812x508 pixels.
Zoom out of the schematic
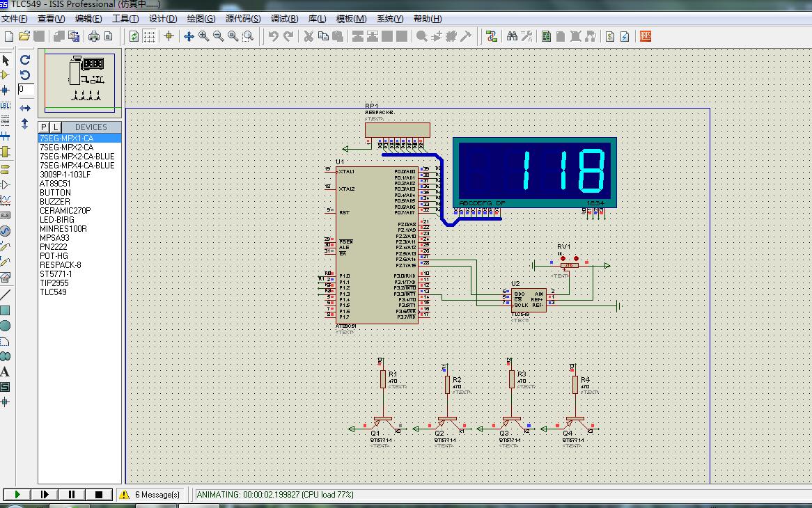click(x=218, y=36)
